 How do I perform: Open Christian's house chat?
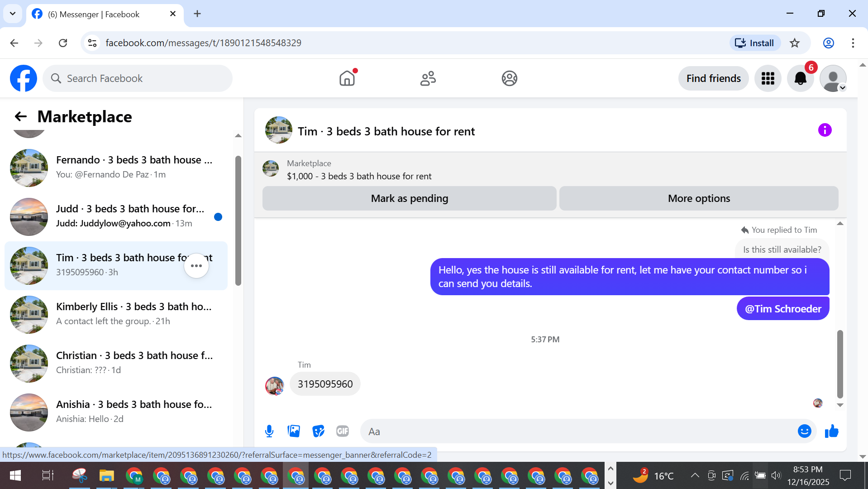coord(116,364)
